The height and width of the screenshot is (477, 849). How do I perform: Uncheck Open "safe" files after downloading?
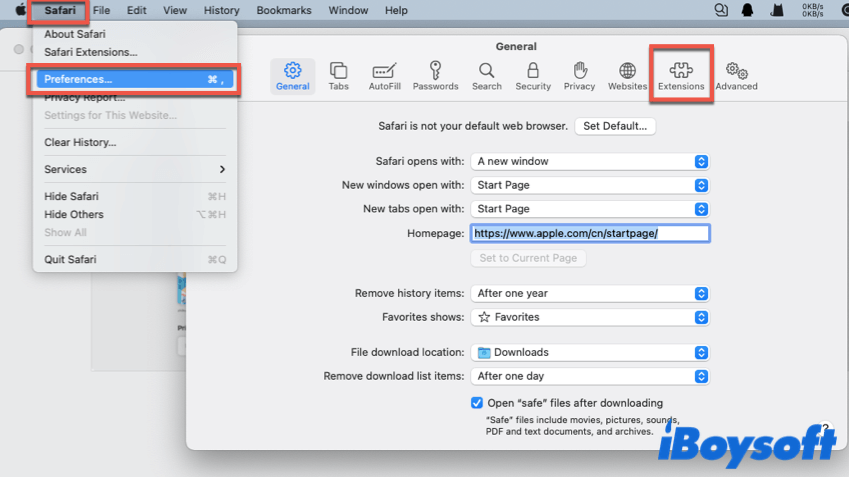point(477,403)
